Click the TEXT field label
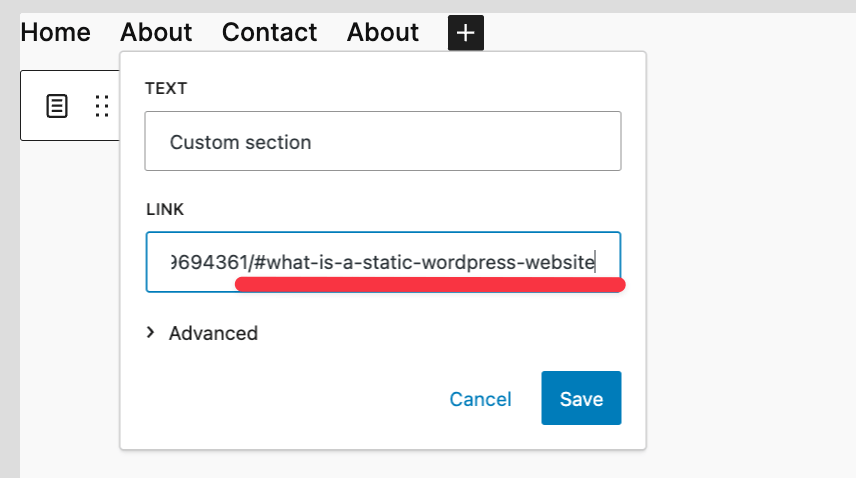 click(x=166, y=88)
